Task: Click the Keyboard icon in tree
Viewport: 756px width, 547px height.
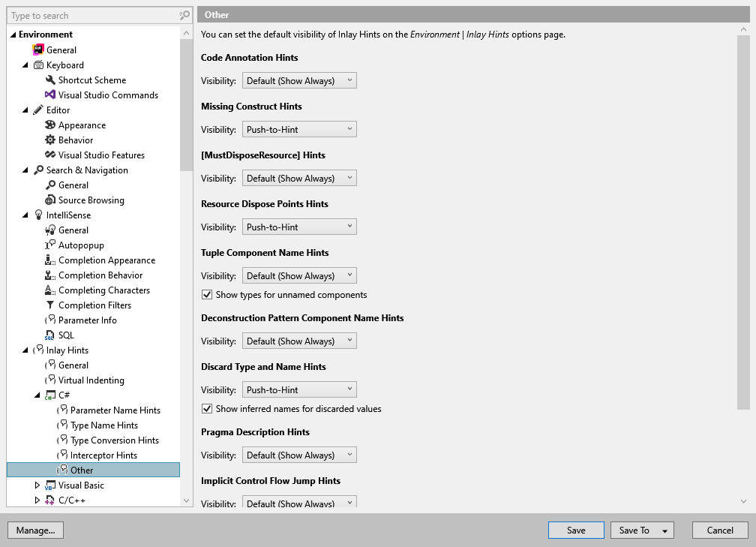Action: pyautogui.click(x=38, y=65)
